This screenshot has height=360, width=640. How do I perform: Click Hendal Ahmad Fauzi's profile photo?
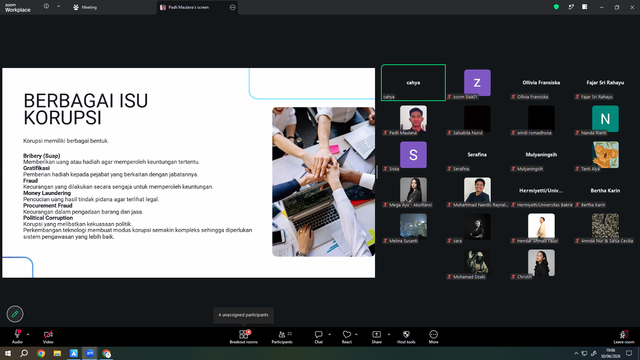pos(541,227)
